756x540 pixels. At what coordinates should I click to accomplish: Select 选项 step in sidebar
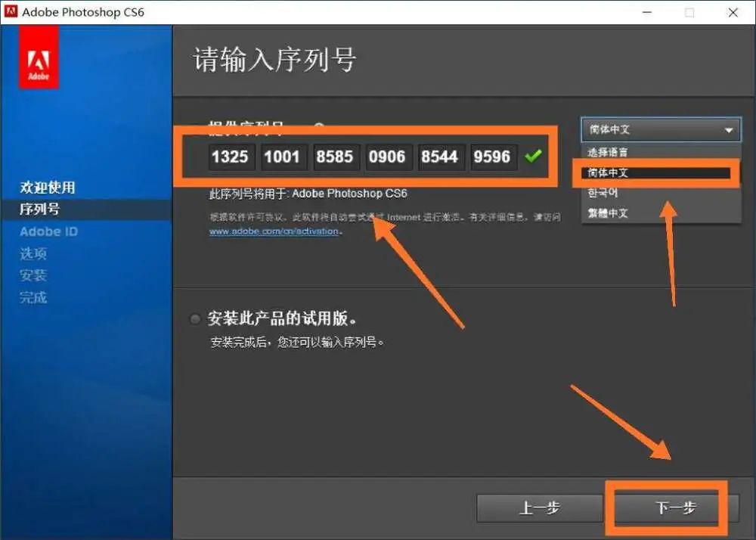(33, 253)
